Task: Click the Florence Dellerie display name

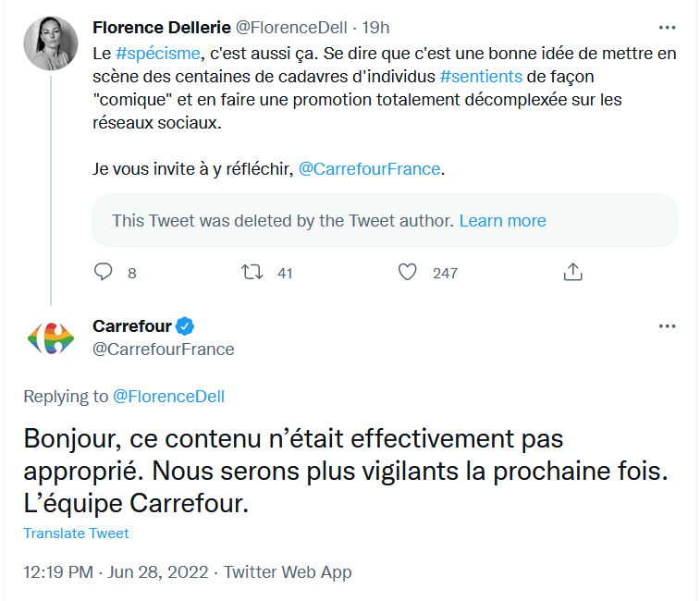Action: (162, 28)
